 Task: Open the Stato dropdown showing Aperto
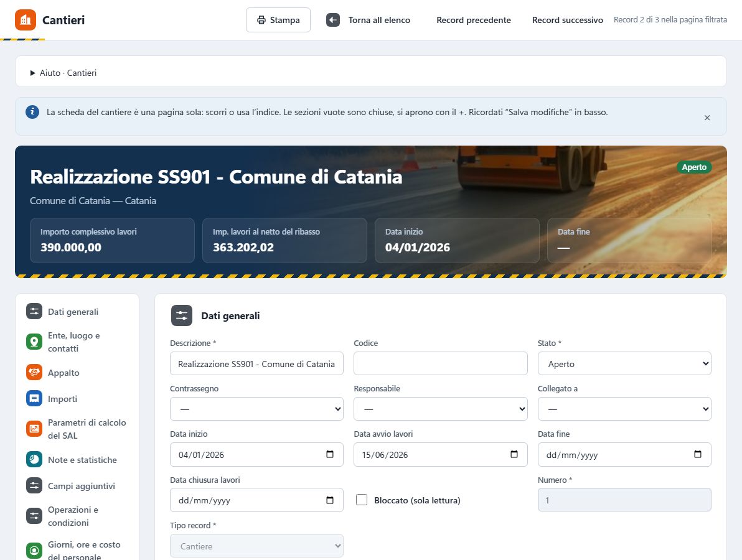[624, 364]
